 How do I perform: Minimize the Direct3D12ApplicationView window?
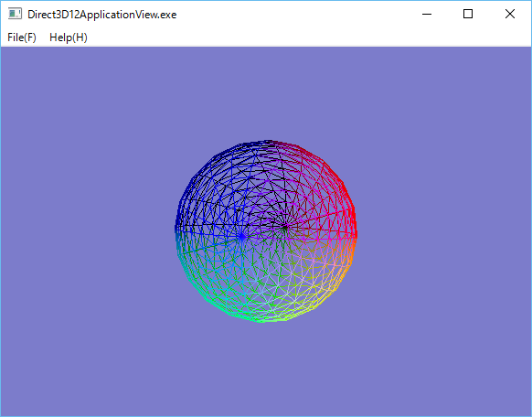tap(427, 15)
